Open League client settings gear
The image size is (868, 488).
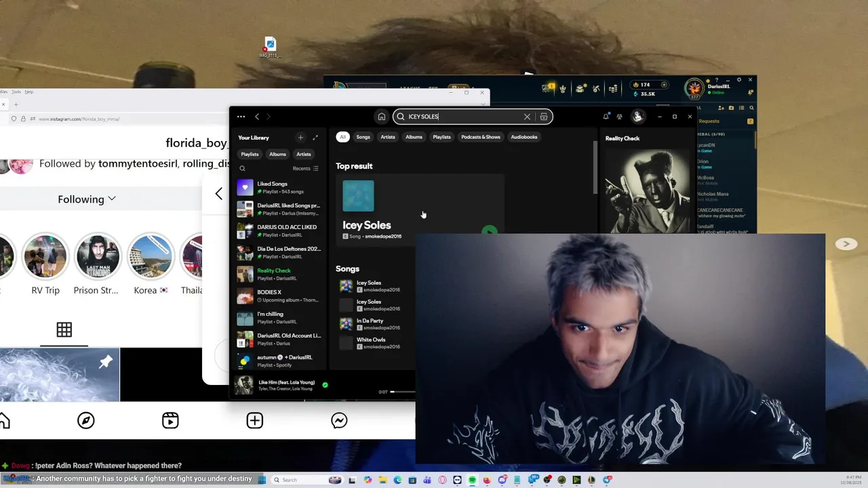pos(739,80)
